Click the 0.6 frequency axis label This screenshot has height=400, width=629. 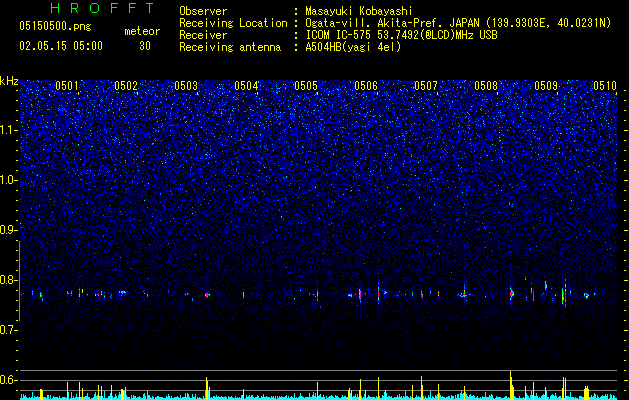point(9,380)
